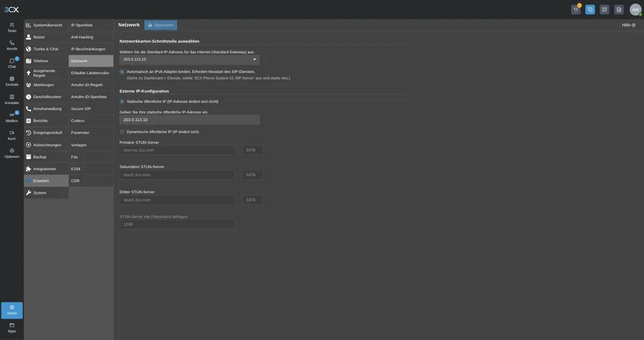
Task: Open the Chat panel
Action: [12, 63]
